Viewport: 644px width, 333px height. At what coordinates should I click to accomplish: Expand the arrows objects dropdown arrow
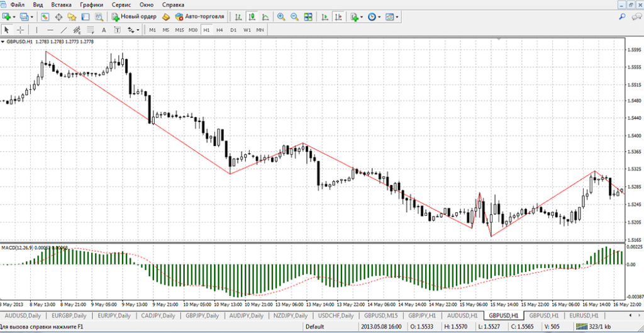tap(138, 30)
